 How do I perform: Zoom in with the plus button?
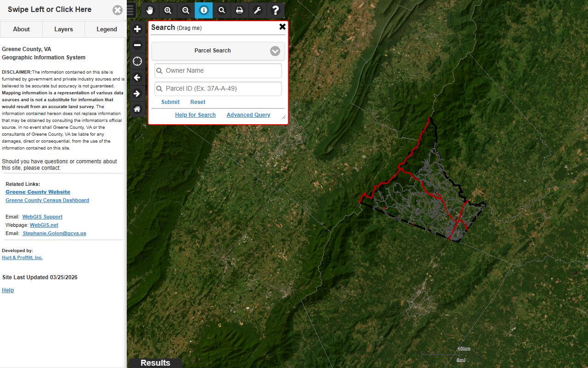point(137,29)
